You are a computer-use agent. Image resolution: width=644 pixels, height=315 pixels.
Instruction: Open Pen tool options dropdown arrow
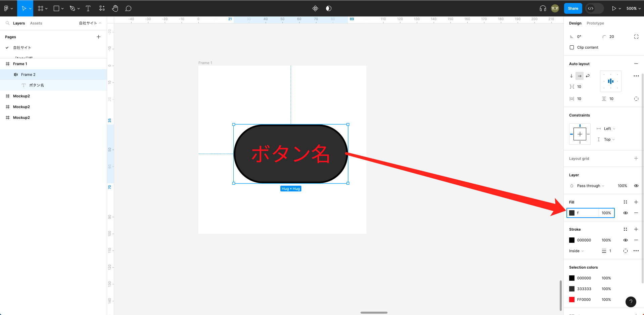[x=79, y=9]
